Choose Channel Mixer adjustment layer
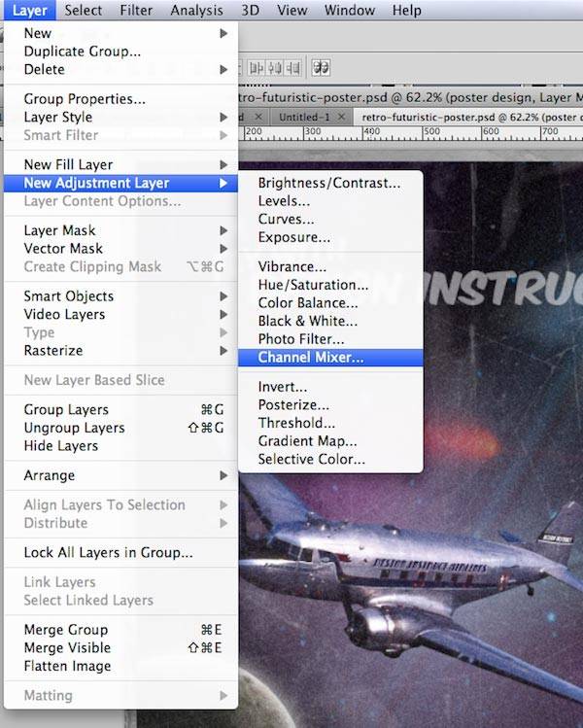The width and height of the screenshot is (583, 728). (x=311, y=358)
